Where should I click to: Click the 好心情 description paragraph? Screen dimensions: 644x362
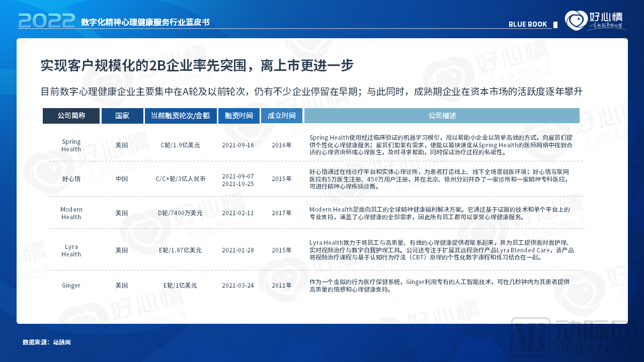pyautogui.click(x=440, y=179)
